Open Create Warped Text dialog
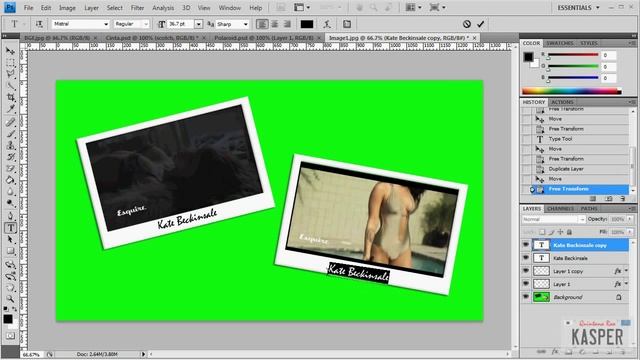This screenshot has height=360, width=640. 327,24
